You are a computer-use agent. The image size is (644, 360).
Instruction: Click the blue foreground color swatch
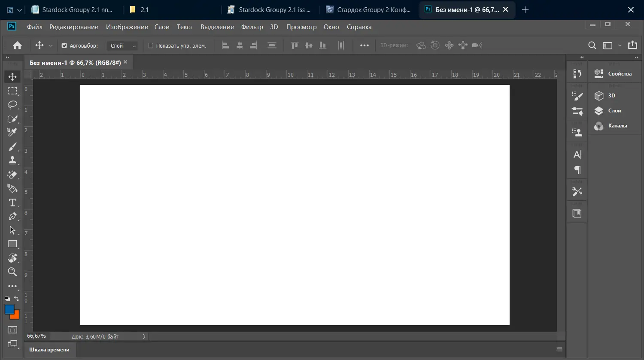[x=9, y=309]
